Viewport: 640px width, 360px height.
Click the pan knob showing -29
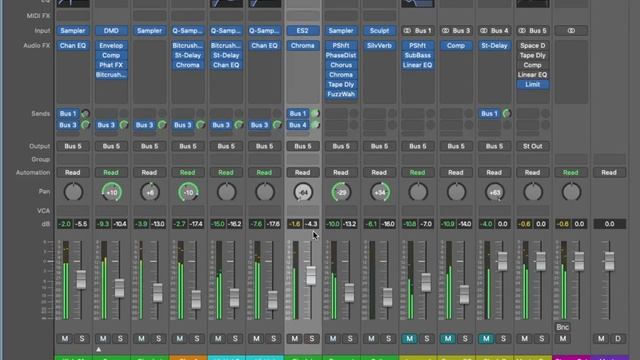341,192
